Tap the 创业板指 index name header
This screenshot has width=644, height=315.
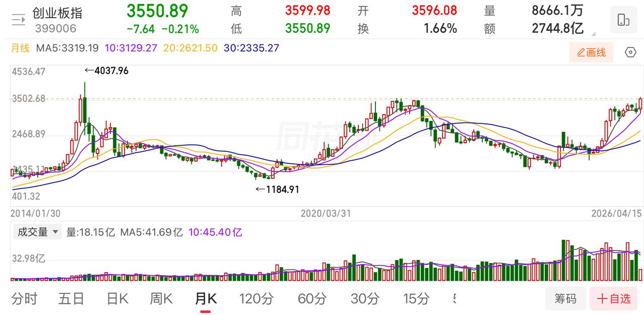click(x=57, y=13)
